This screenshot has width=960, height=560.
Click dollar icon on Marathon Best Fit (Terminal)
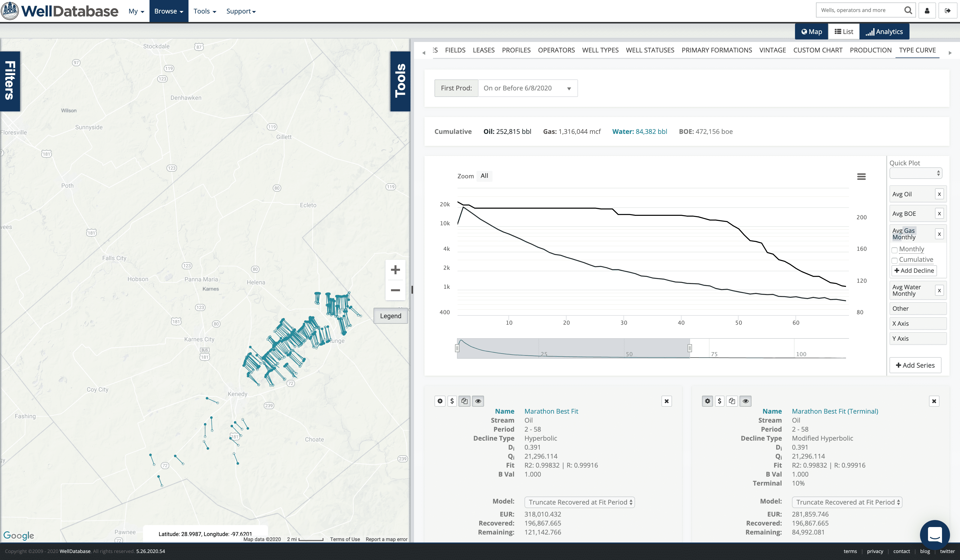point(719,401)
